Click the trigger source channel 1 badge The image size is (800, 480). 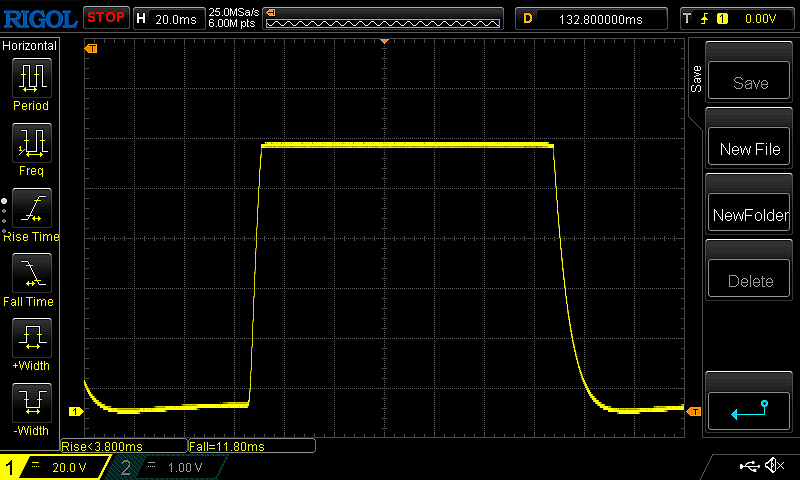point(722,19)
